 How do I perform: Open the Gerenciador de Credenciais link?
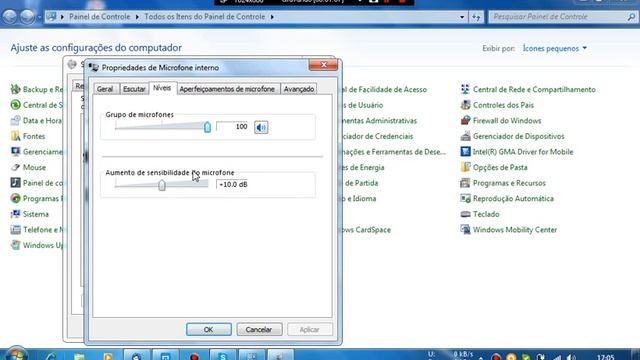tap(377, 136)
